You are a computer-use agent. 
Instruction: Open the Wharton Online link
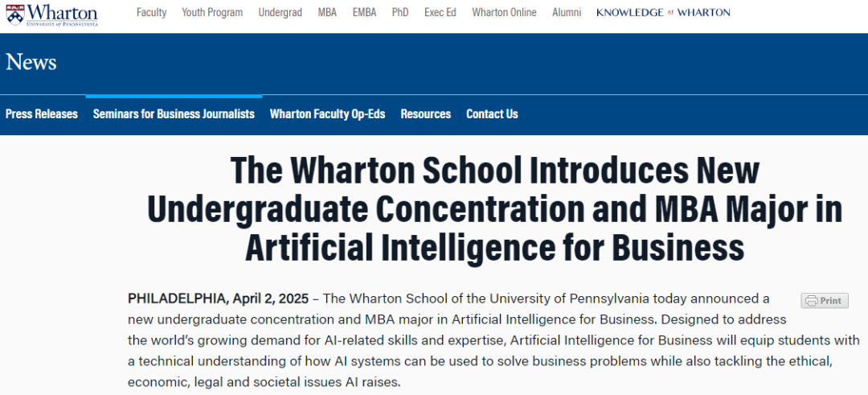504,13
